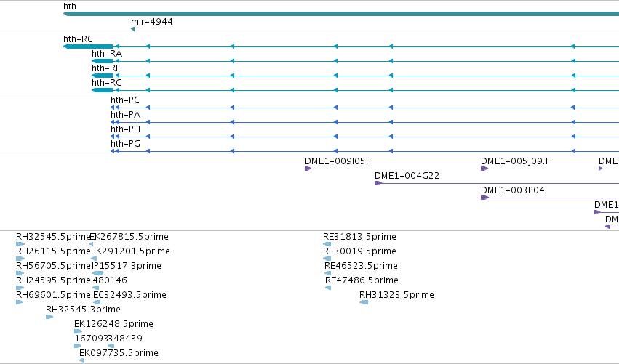This screenshot has width=619, height=364.
Task: Click the RH31323.5prime EST label
Action: click(396, 295)
